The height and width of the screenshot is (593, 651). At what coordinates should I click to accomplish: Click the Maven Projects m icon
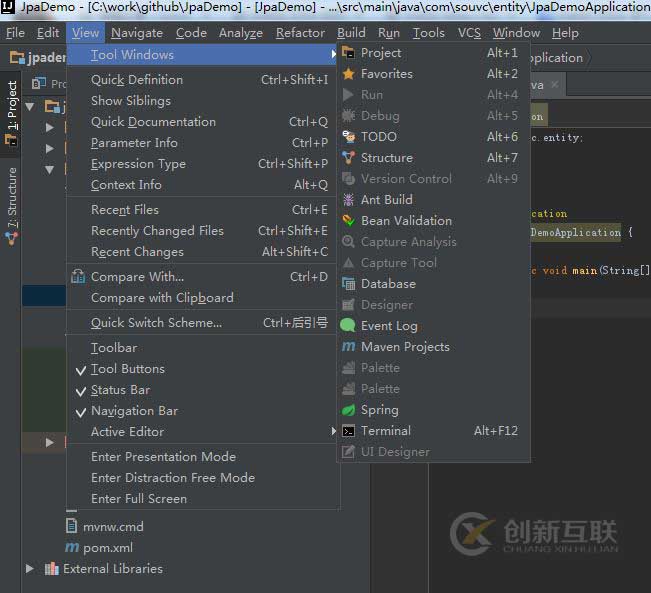tap(348, 346)
